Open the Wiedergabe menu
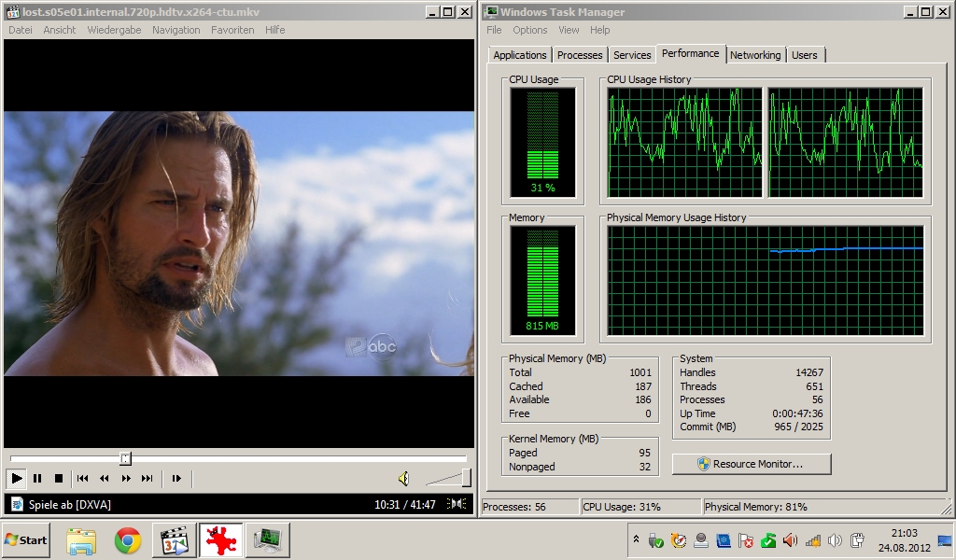 point(114,30)
